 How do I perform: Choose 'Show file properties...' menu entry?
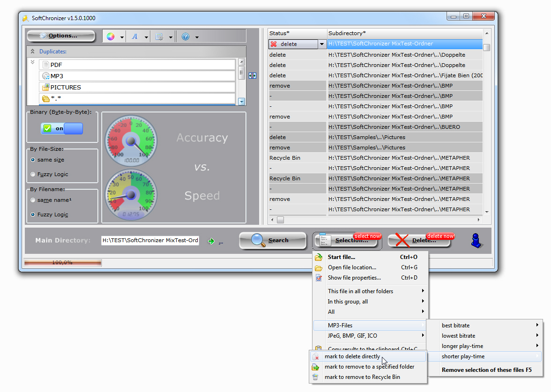[x=371, y=278]
